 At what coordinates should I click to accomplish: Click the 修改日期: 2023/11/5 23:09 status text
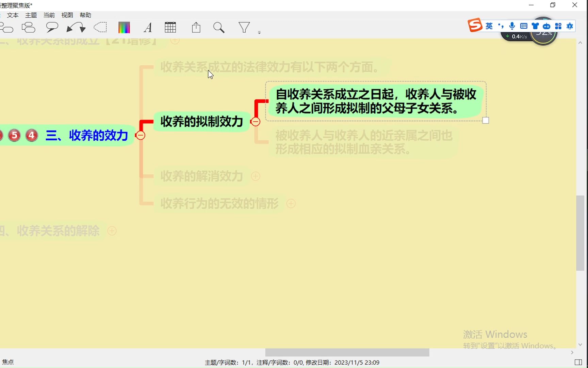pos(343,363)
